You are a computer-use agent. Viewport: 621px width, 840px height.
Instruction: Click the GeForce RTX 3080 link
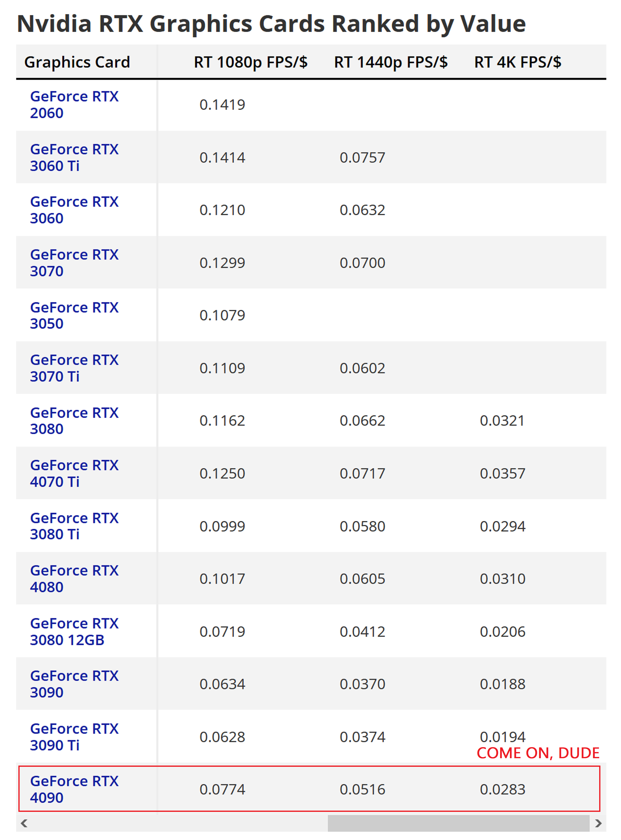tap(74, 421)
